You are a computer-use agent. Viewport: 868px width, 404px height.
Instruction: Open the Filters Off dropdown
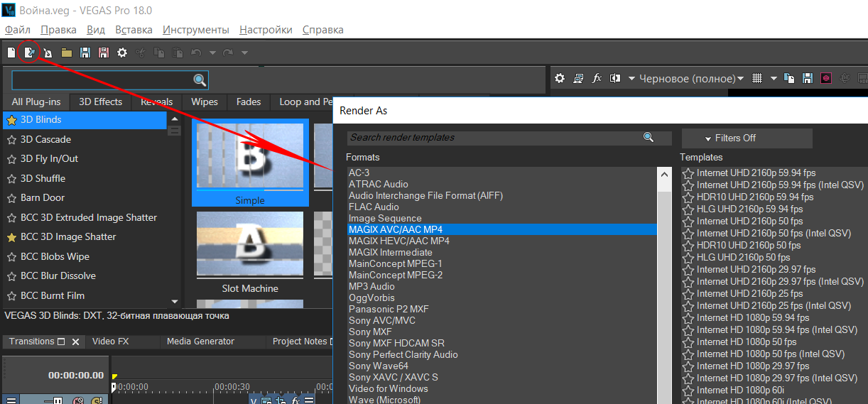(x=747, y=138)
